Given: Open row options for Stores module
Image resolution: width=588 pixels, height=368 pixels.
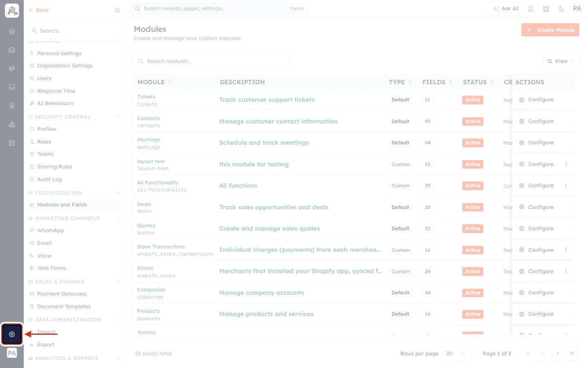Looking at the screenshot, I should 566,272.
